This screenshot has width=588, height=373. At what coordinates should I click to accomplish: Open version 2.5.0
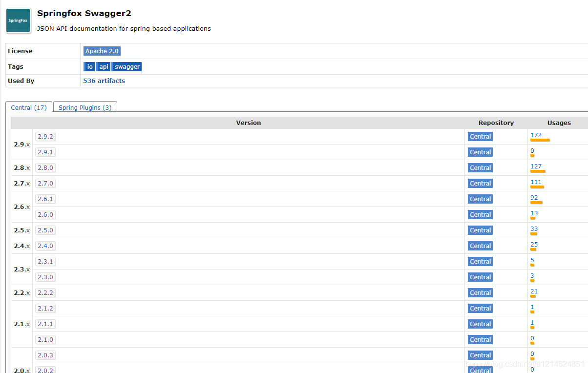pos(45,230)
